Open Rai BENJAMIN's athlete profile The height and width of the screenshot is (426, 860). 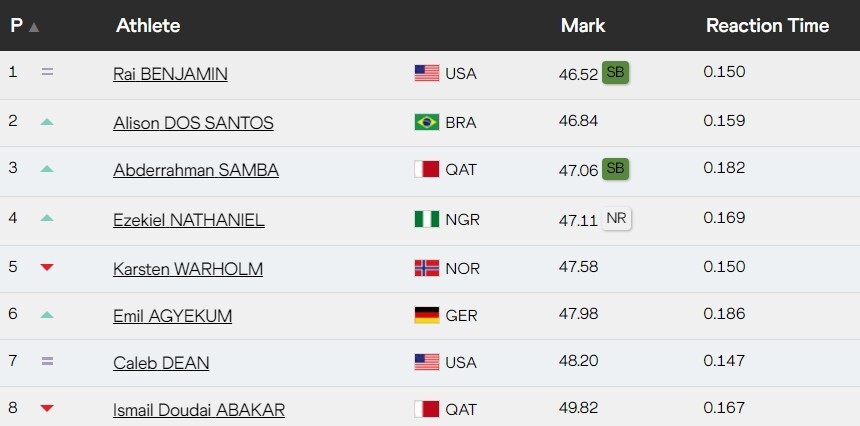tap(170, 74)
